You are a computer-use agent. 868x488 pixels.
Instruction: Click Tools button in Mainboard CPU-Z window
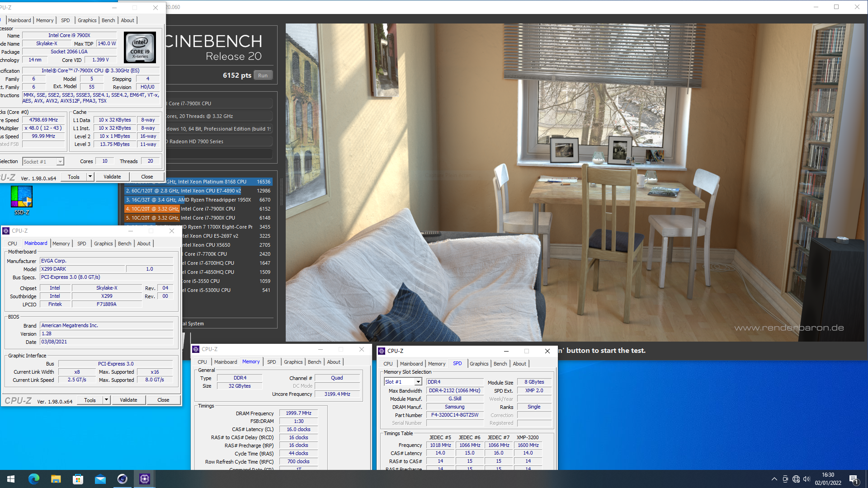tap(90, 400)
